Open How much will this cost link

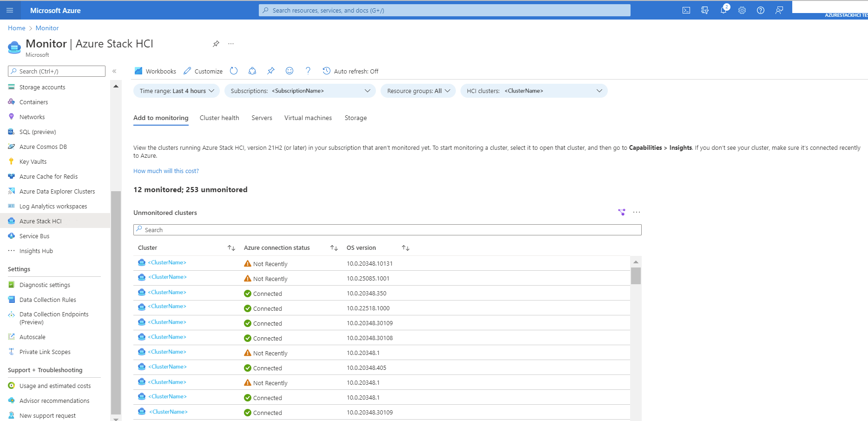point(166,171)
